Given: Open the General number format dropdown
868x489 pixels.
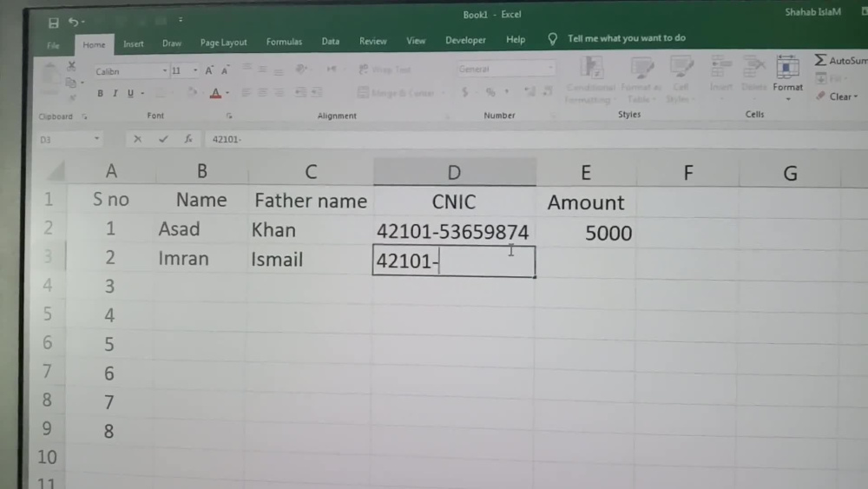Looking at the screenshot, I should (549, 68).
